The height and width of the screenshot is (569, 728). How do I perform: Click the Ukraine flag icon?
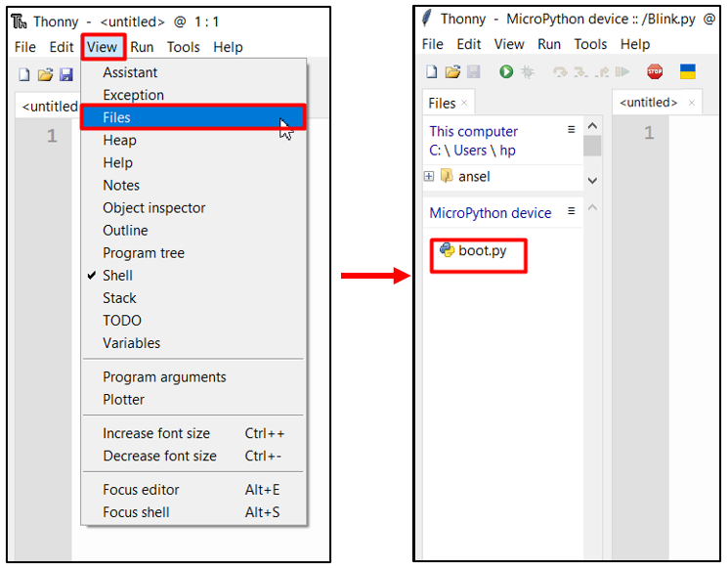[688, 71]
